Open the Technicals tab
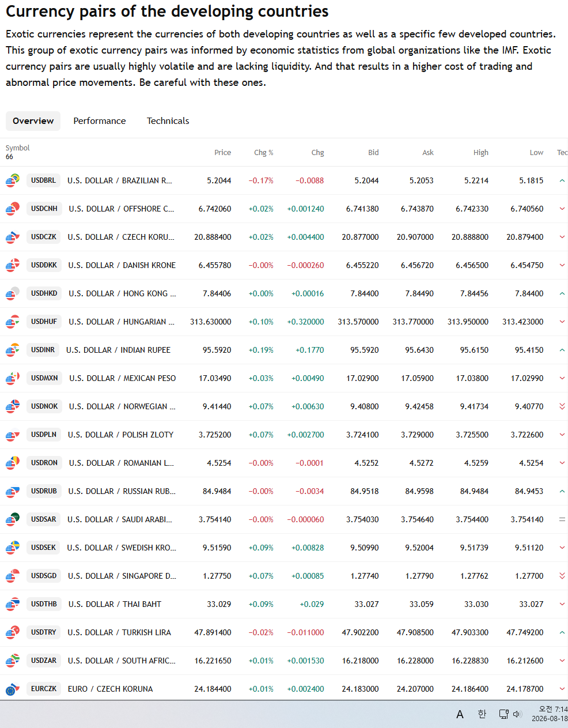Viewport: 568px width, 728px height. (x=168, y=121)
